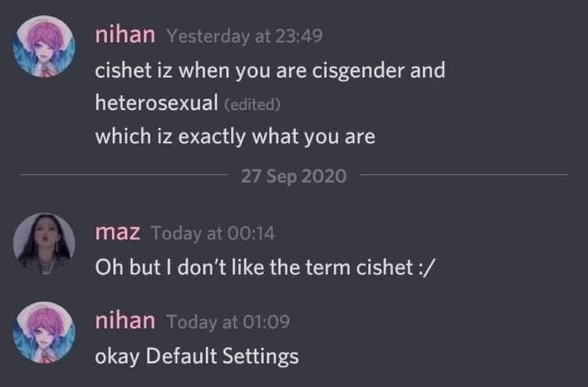Click the "27 Sep 2020" date divider label
This screenshot has width=588, height=387.
(x=294, y=176)
